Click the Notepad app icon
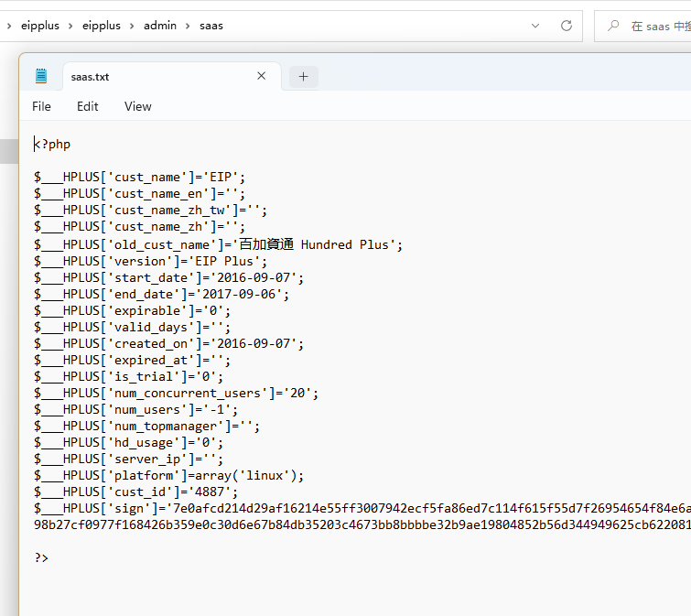 41,76
